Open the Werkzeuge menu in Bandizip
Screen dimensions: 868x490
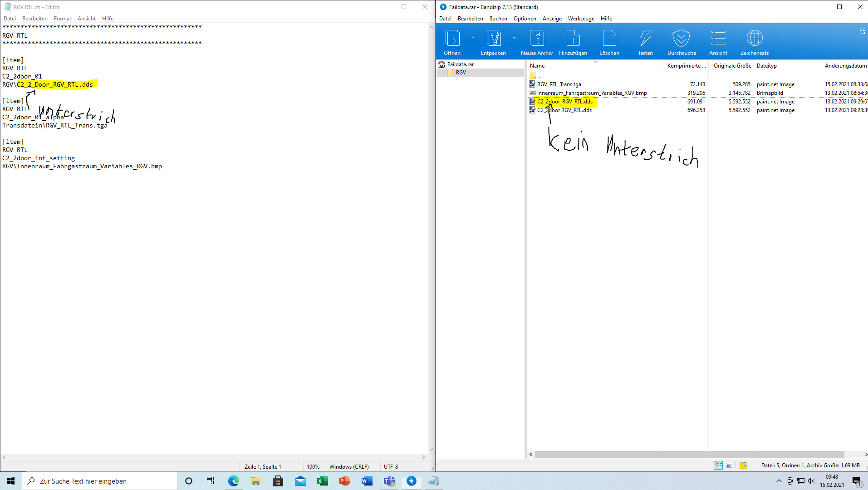[x=581, y=19]
